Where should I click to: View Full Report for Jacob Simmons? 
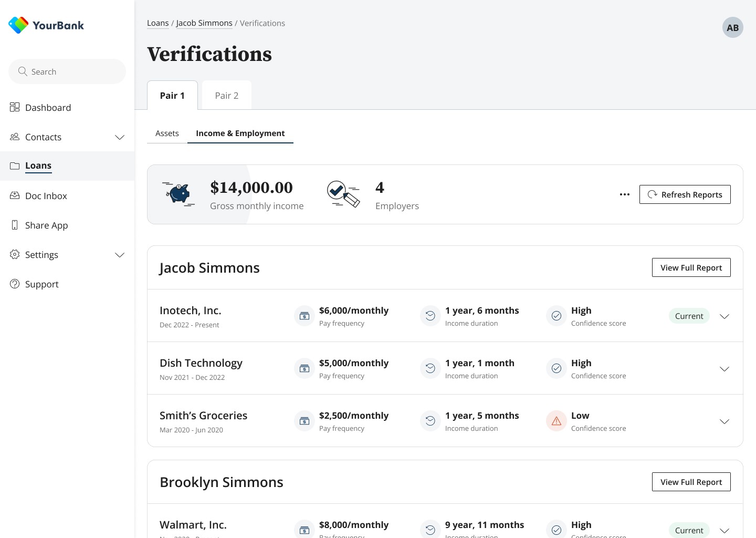(x=691, y=267)
